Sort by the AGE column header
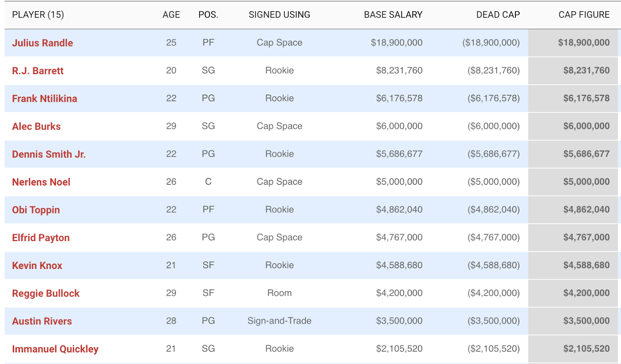621x364 pixels. (x=171, y=15)
